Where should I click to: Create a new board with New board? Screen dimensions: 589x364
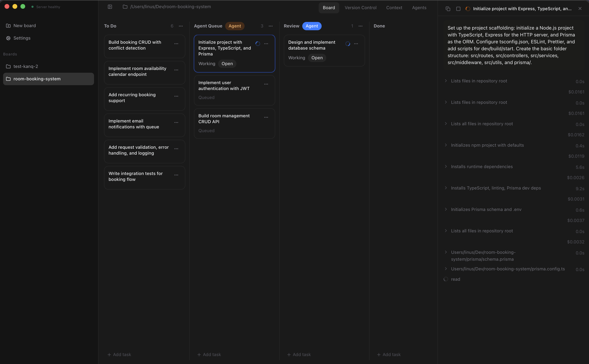click(x=24, y=26)
